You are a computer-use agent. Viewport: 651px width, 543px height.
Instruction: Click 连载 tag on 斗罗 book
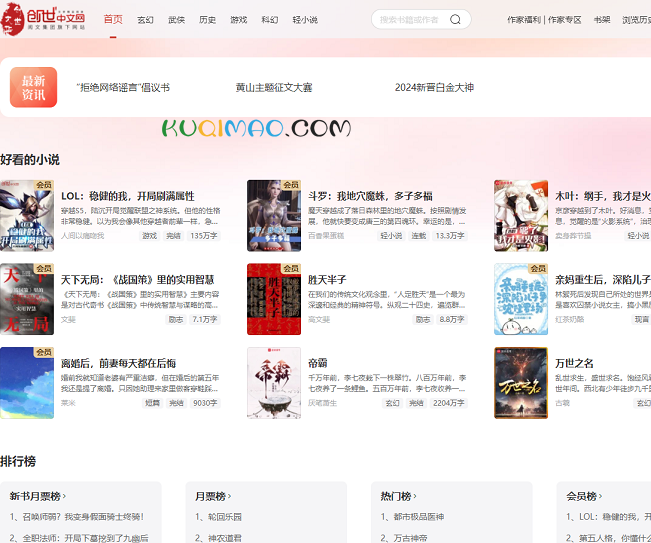point(418,236)
